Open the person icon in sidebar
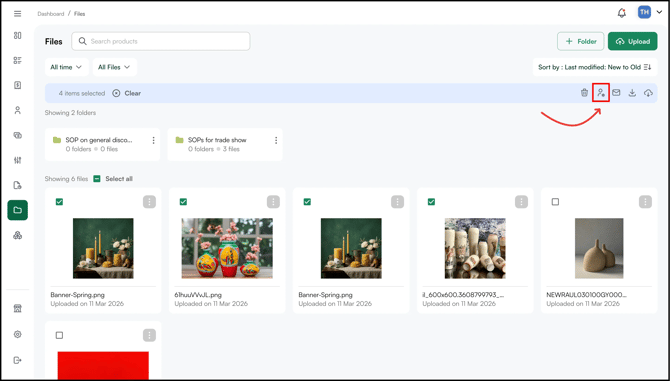Screen dimensions: 670x381 [18, 110]
